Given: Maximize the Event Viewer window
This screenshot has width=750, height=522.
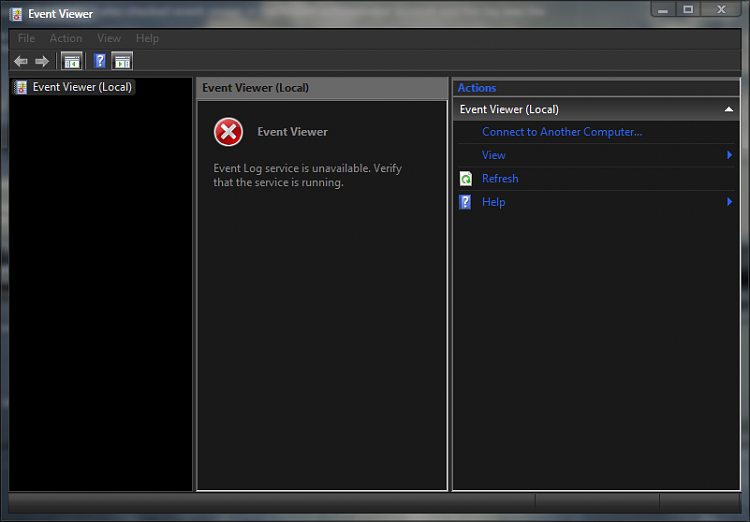Looking at the screenshot, I should coord(688,10).
